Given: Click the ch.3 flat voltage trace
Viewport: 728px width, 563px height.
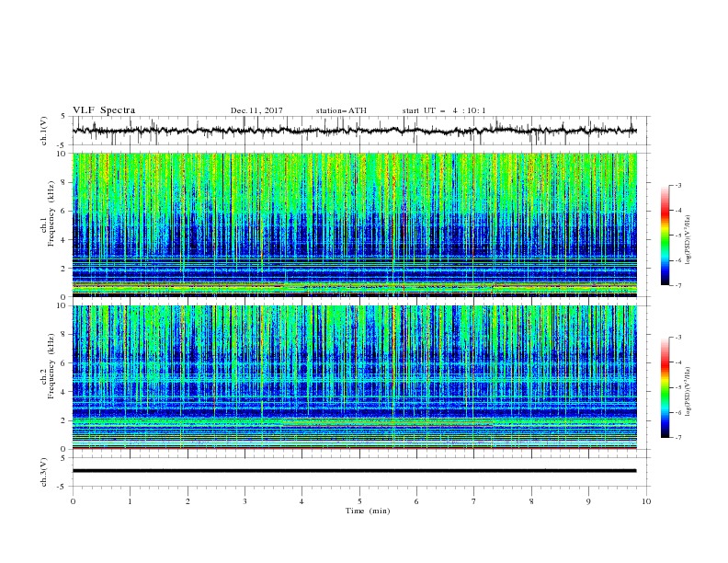Looking at the screenshot, I should (x=354, y=471).
